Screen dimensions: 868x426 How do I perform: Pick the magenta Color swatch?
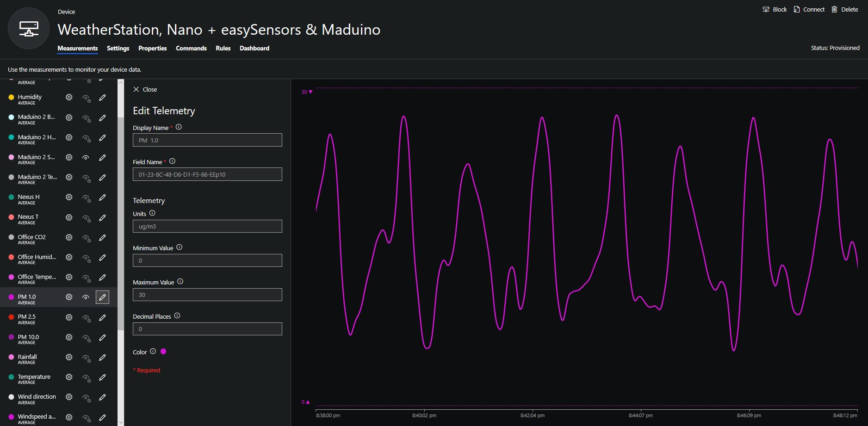(x=163, y=352)
